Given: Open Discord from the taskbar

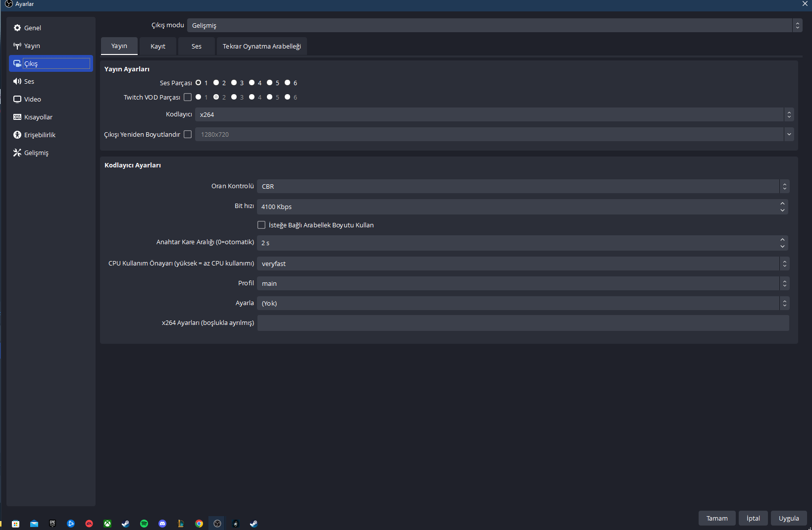Looking at the screenshot, I should [x=162, y=524].
